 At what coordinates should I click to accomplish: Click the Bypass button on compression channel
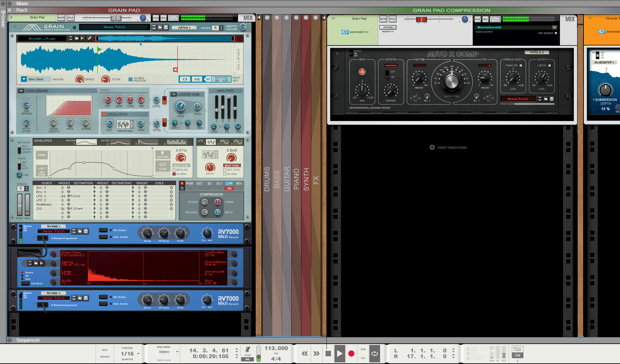coord(388,27)
